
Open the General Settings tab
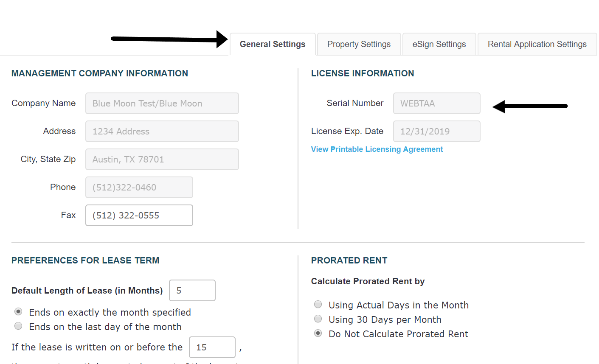272,44
